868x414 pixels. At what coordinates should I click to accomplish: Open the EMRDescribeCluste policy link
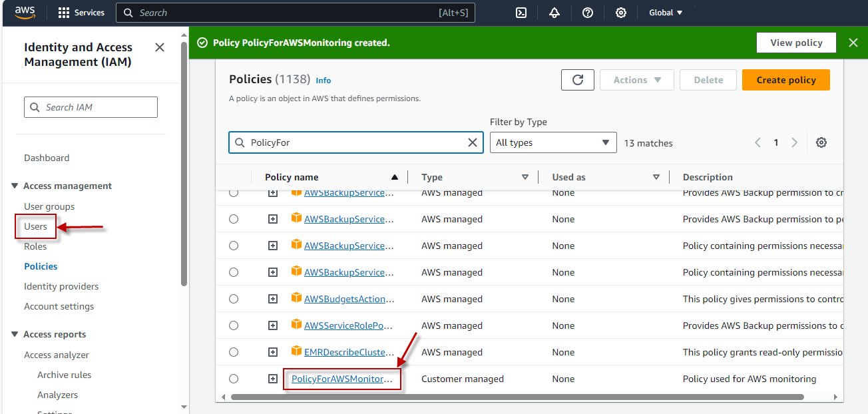click(x=349, y=352)
